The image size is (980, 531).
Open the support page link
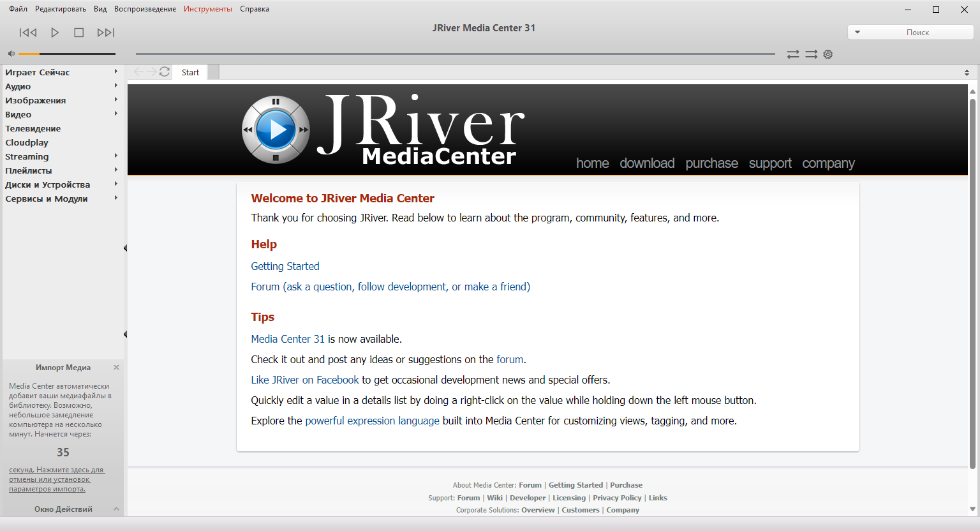pos(770,163)
